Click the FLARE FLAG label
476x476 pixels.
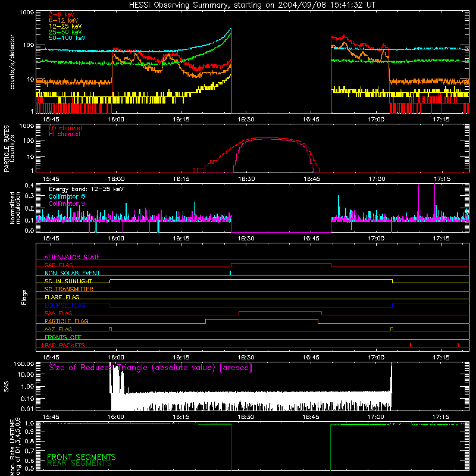tap(62, 297)
